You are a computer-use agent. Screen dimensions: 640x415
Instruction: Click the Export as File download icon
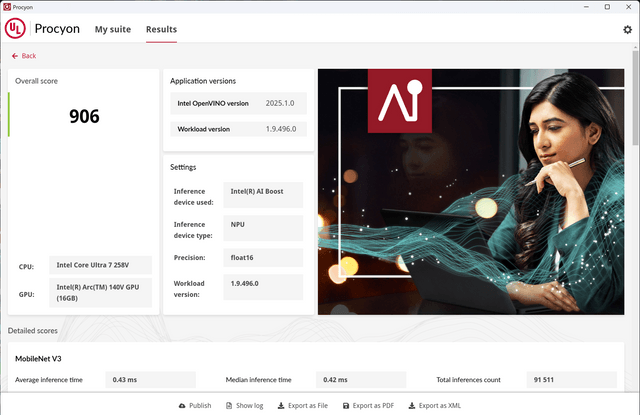pyautogui.click(x=281, y=406)
